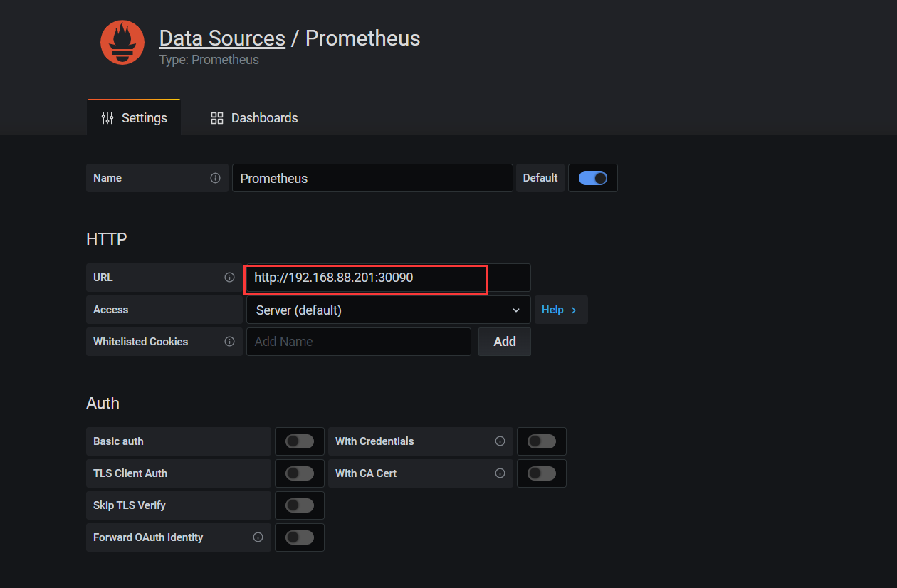Click the Auth section heading

[103, 403]
